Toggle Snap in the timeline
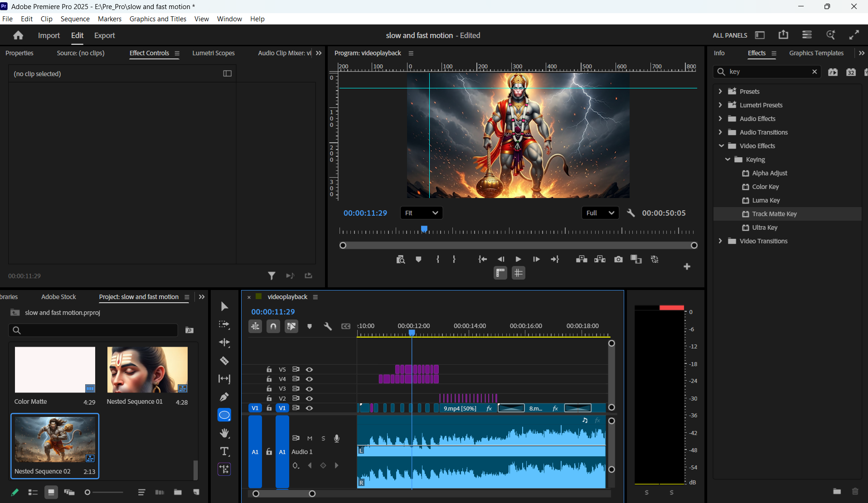868x503 pixels. click(x=273, y=326)
